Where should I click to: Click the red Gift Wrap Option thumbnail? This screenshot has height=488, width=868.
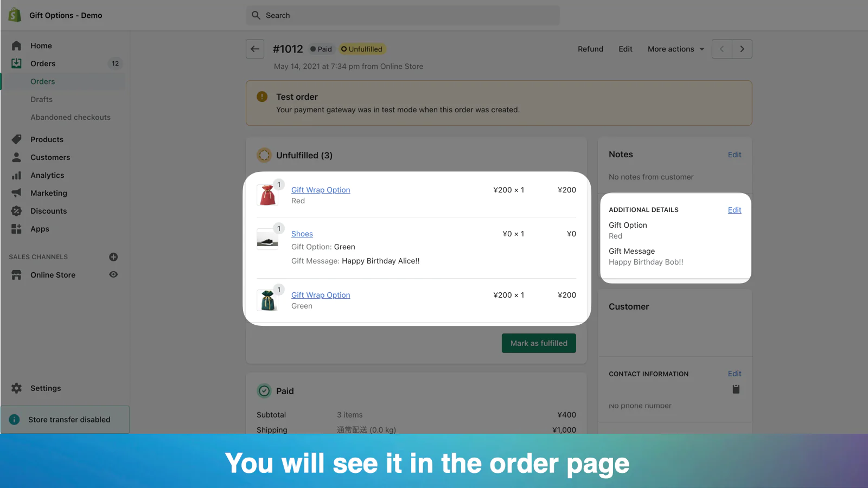[x=267, y=195]
